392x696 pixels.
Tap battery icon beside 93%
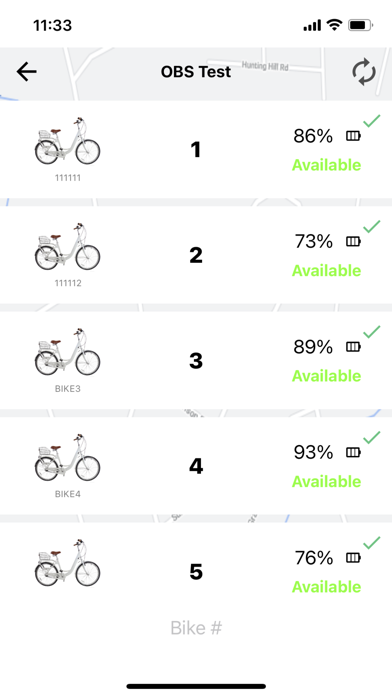353,452
